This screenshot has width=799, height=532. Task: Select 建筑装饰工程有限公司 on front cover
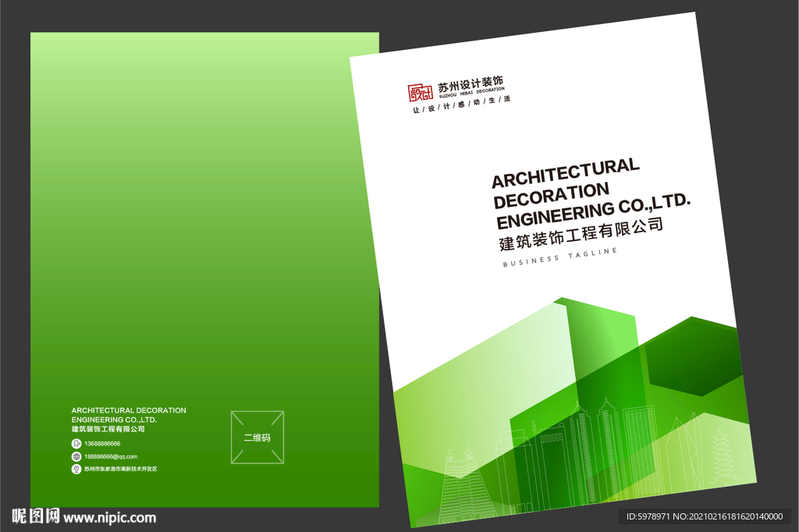pos(581,234)
